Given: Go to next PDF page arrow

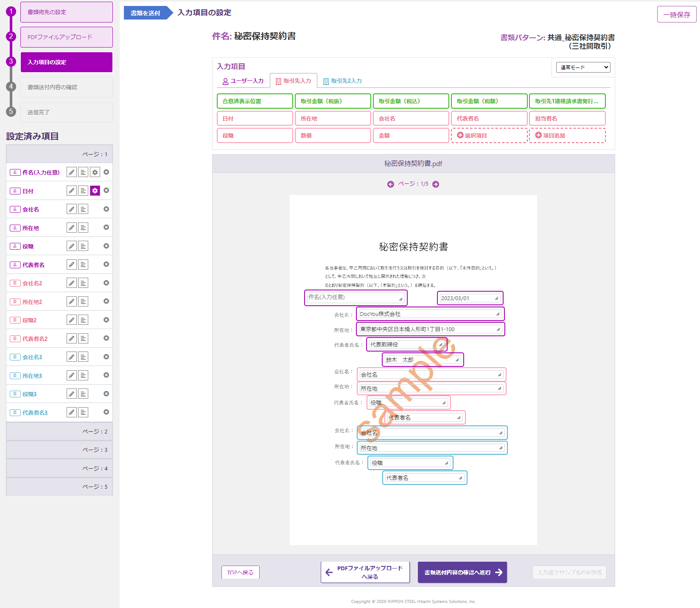Looking at the screenshot, I should tap(436, 184).
